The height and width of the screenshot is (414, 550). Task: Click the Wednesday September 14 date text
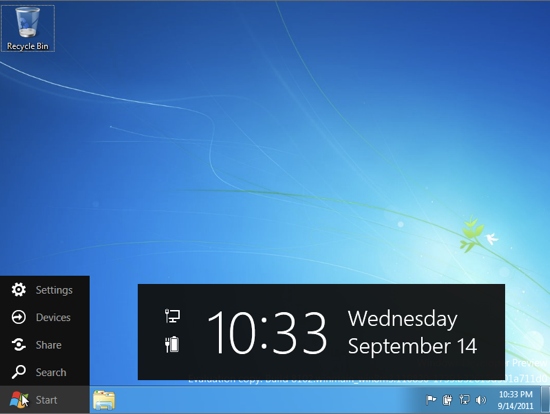point(412,332)
